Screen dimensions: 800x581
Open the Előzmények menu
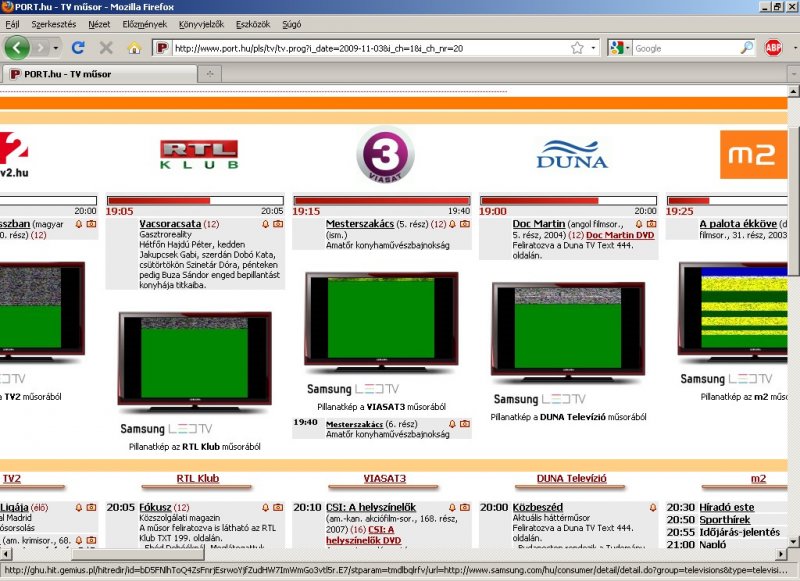pos(145,24)
